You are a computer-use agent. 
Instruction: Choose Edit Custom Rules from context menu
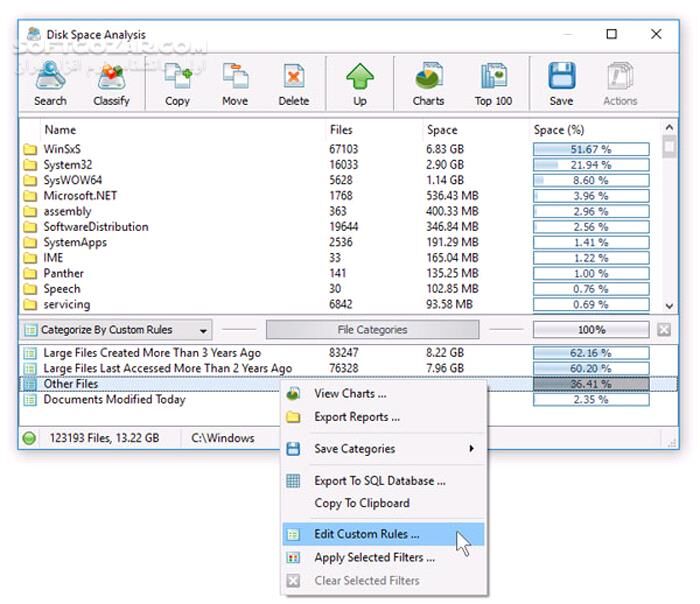point(367,534)
